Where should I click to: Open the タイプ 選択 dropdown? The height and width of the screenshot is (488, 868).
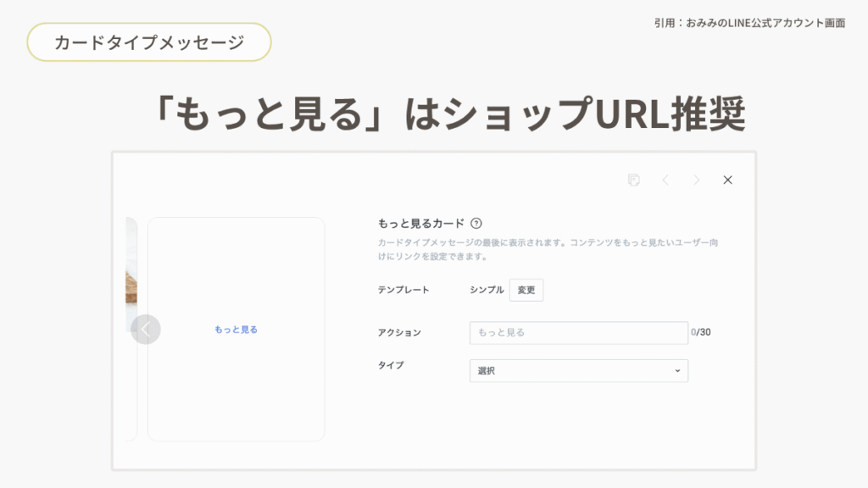pos(578,371)
